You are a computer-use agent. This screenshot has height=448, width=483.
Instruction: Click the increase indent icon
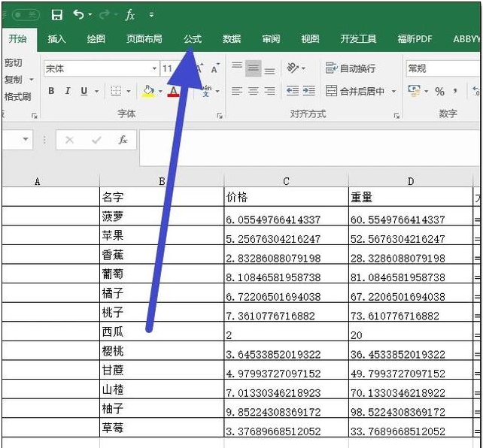pos(308,91)
